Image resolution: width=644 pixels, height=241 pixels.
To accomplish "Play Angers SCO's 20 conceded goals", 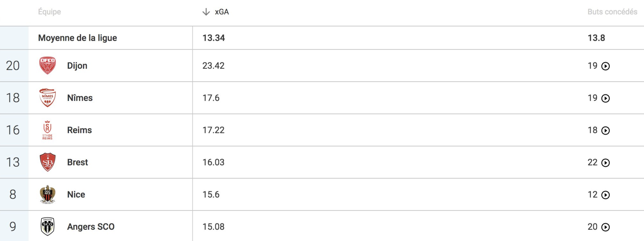I will coord(605,227).
